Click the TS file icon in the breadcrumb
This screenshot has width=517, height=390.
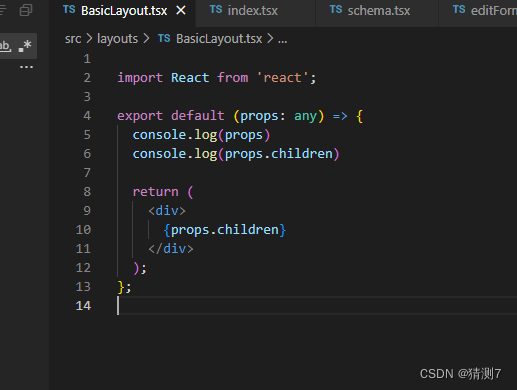tap(164, 38)
